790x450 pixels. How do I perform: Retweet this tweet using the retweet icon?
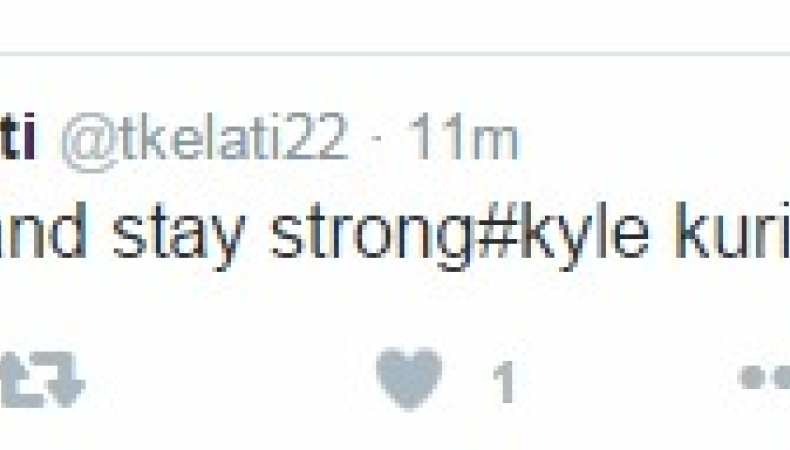point(42,379)
